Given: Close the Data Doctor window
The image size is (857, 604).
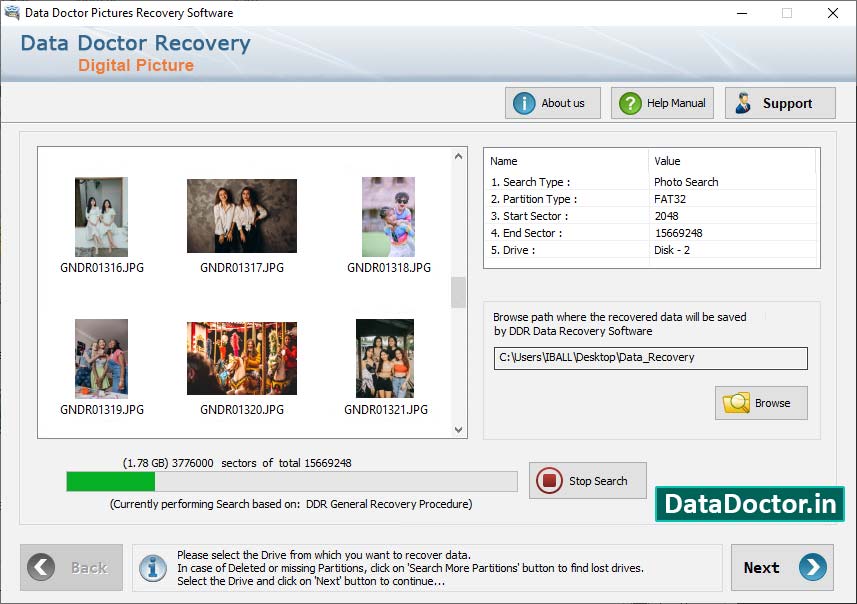Looking at the screenshot, I should click(x=832, y=13).
